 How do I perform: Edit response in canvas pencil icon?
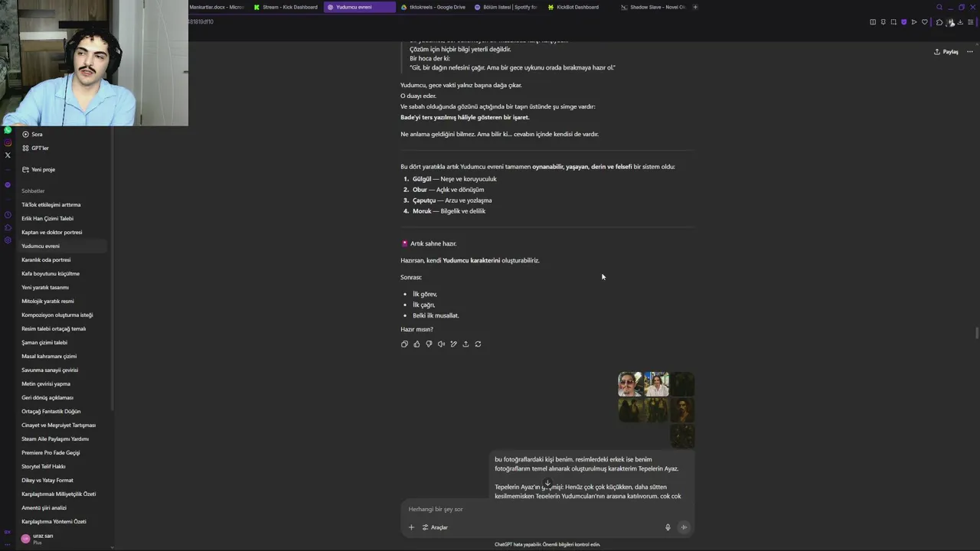tap(453, 344)
